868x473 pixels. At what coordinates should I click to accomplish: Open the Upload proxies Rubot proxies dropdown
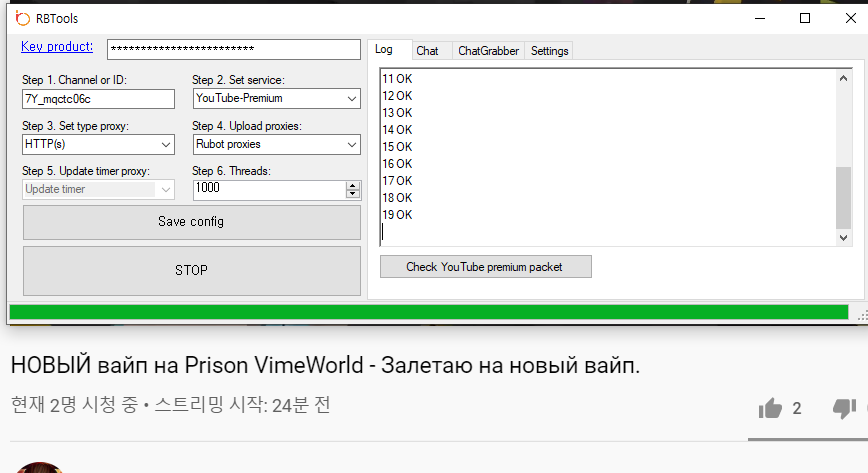(x=277, y=145)
